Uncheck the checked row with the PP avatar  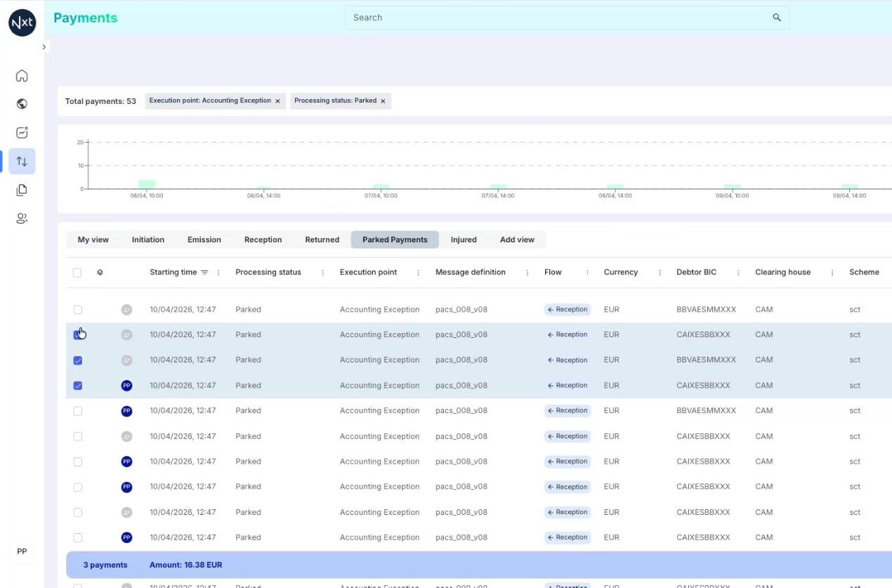(78, 386)
